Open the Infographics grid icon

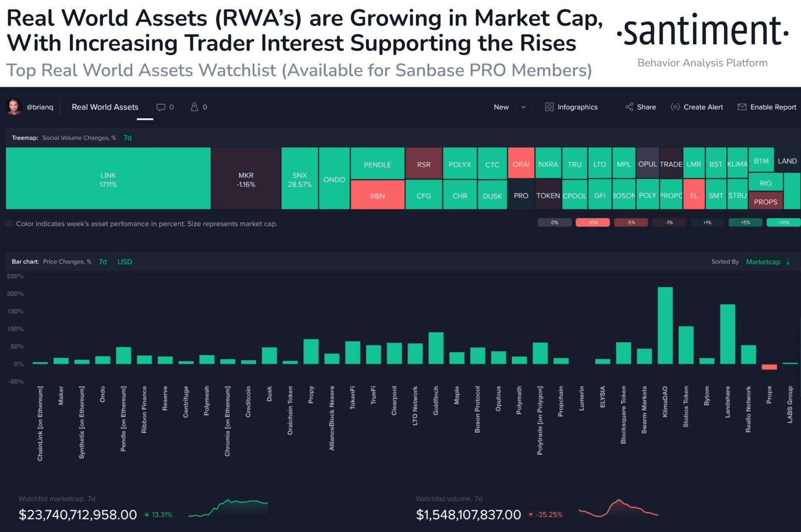(549, 107)
